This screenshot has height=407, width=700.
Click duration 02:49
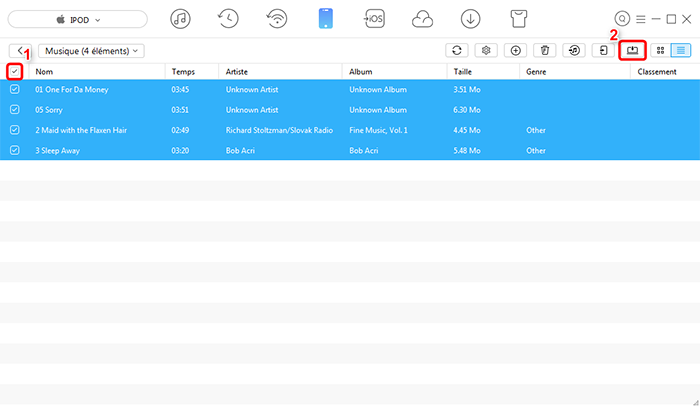coord(180,130)
